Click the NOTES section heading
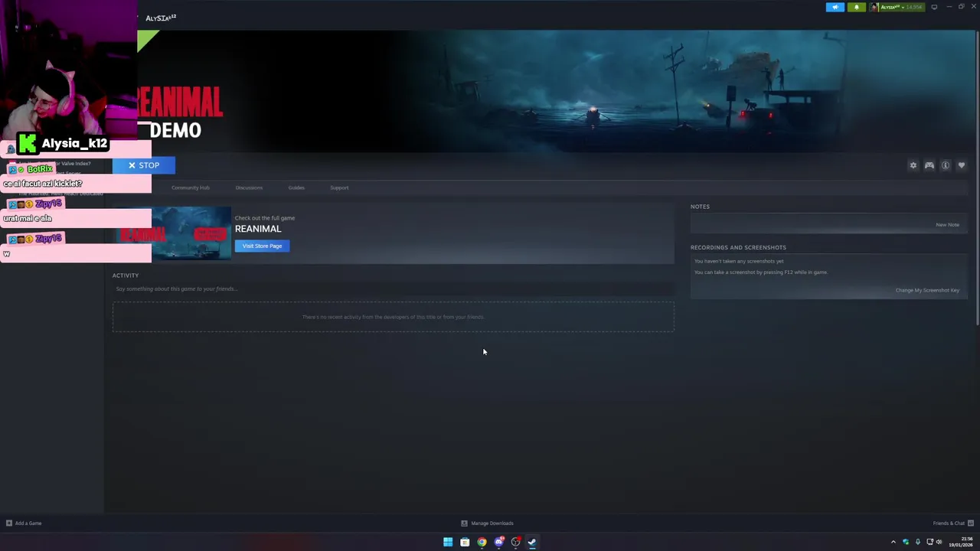 [700, 207]
